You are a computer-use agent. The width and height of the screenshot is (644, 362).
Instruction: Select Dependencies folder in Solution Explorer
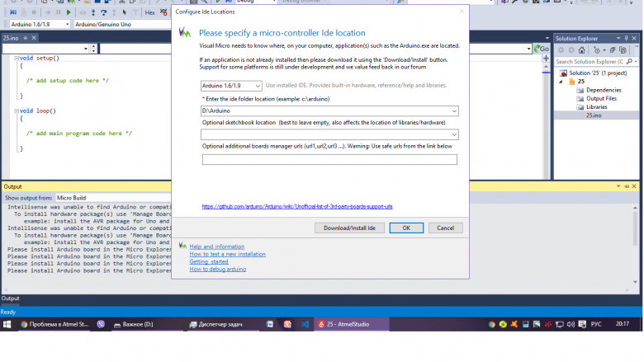[x=604, y=90]
